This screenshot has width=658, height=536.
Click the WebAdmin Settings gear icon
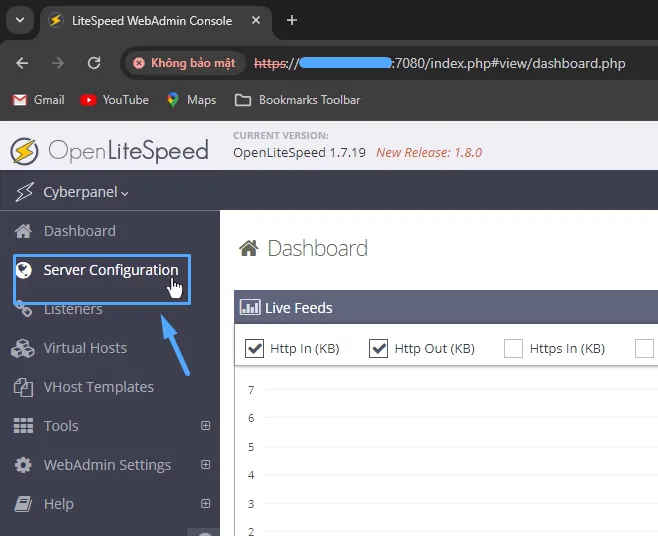coord(23,465)
